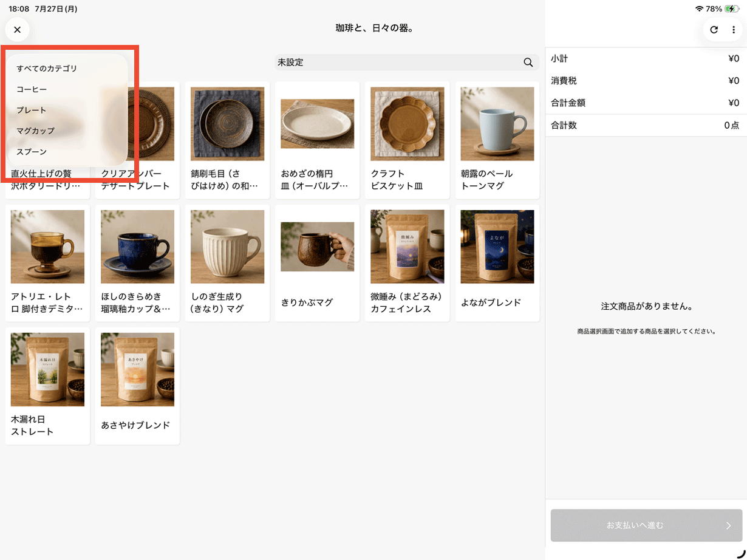Select the 木漏れ日ストレート coffee bag
Screen dimensions: 747x560
pyautogui.click(x=47, y=386)
